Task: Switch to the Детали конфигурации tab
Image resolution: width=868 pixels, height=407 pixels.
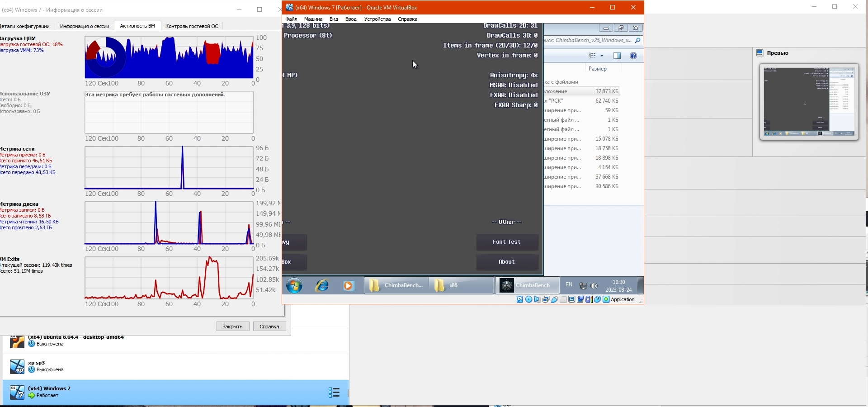Action: [x=25, y=26]
